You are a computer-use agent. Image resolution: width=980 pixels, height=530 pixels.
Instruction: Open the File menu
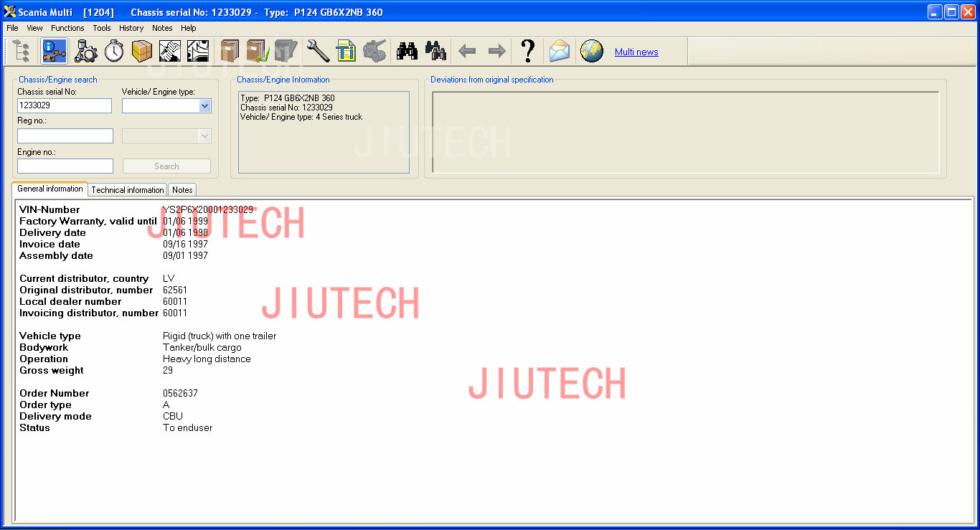[12, 28]
